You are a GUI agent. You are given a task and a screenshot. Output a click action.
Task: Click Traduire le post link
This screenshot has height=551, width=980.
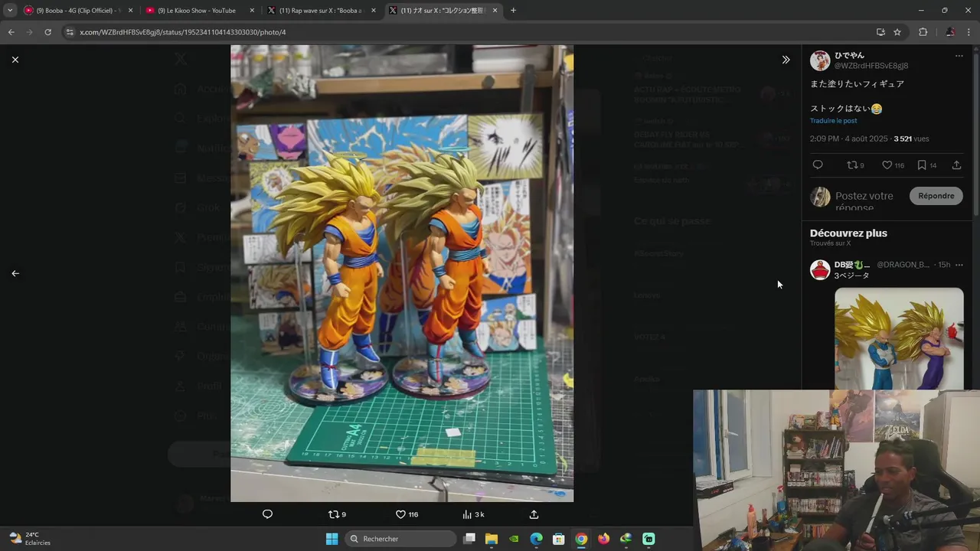pyautogui.click(x=833, y=121)
